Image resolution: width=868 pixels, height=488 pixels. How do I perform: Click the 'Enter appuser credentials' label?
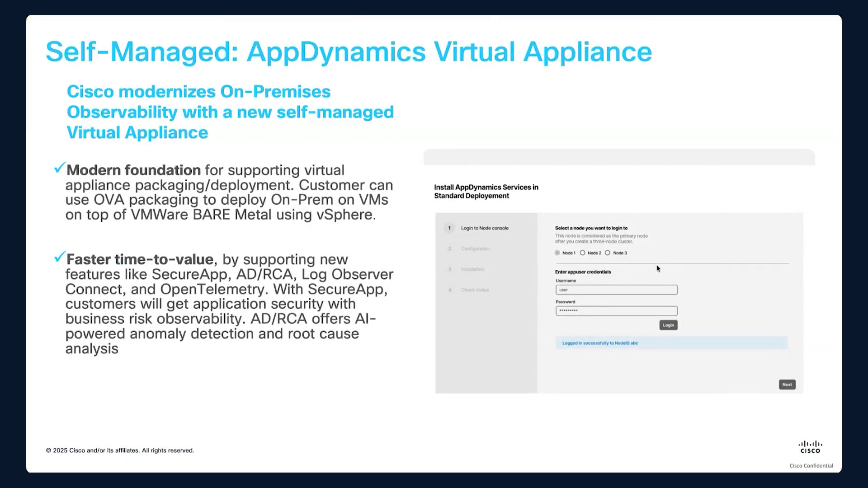click(x=583, y=272)
